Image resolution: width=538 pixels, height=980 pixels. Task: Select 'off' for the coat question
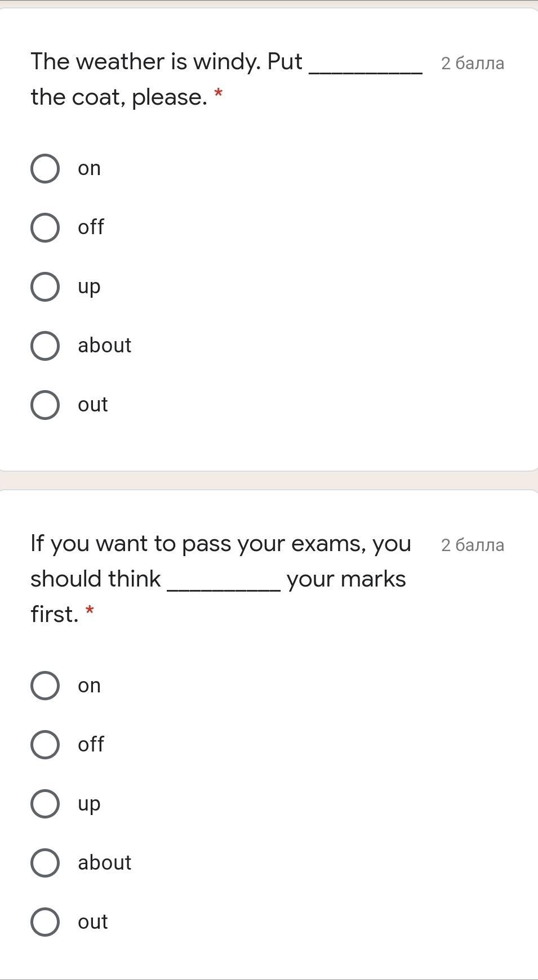45,227
